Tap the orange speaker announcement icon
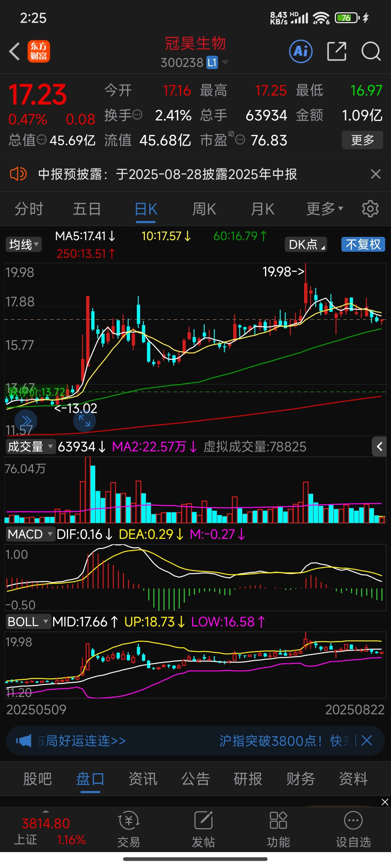This screenshot has width=391, height=868. (18, 174)
